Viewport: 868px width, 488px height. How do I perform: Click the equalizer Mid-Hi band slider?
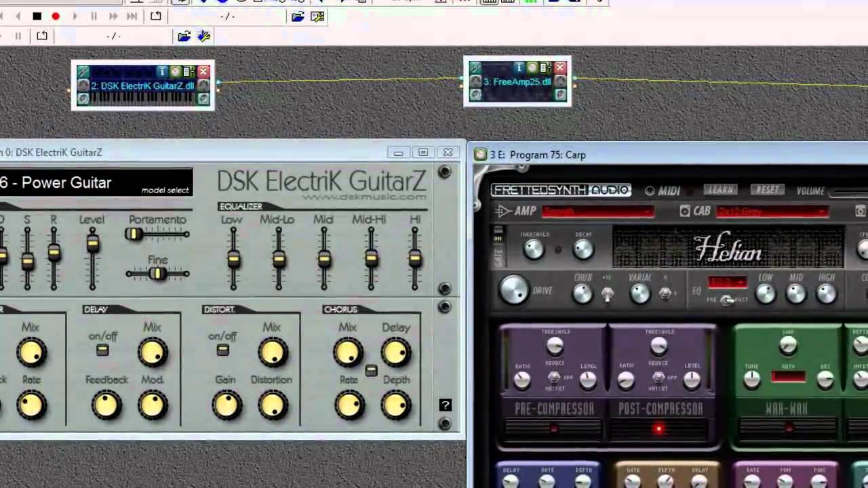tap(370, 259)
